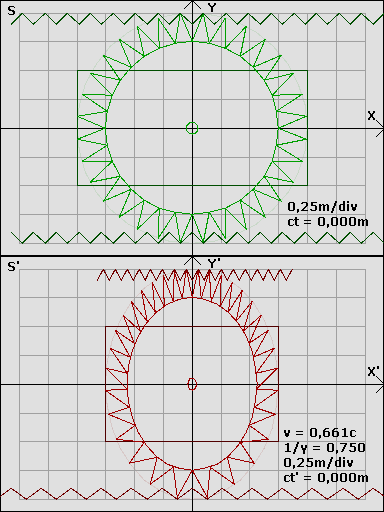
Task: Click the S frame label
Action: pos(11,11)
